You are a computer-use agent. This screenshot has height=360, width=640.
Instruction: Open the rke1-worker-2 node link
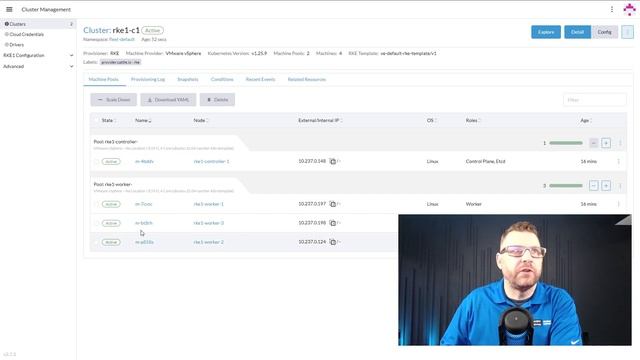(209, 242)
